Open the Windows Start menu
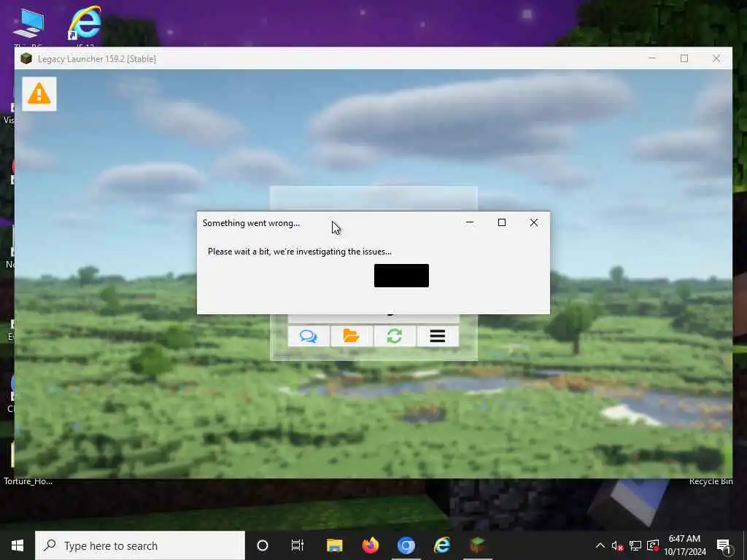The image size is (747, 560). click(x=18, y=545)
